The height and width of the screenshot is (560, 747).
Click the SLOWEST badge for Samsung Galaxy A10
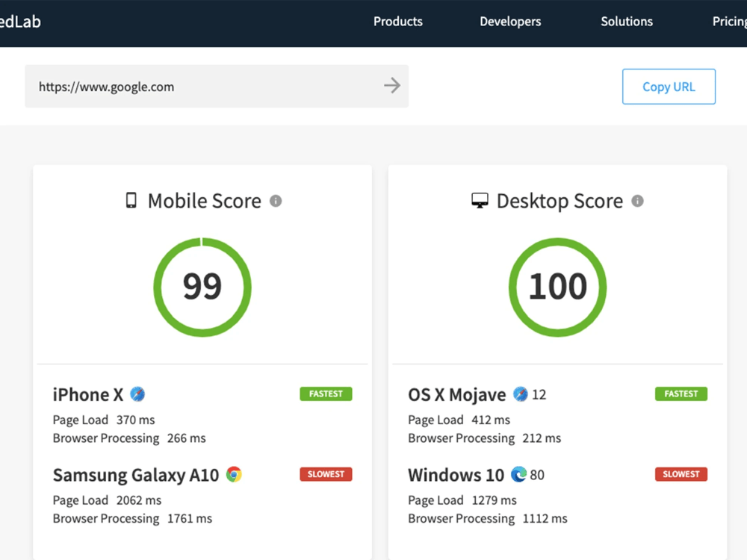coord(326,474)
